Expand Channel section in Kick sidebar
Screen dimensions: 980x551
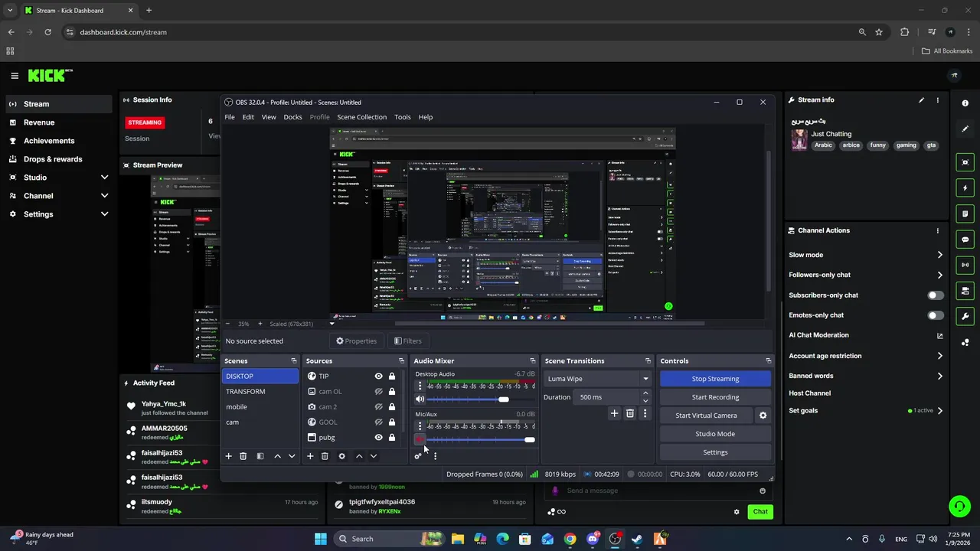[104, 196]
